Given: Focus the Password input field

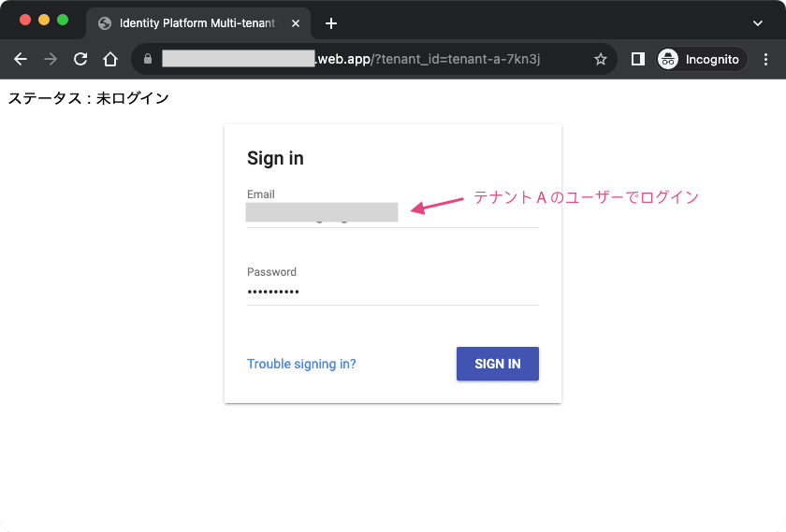Looking at the screenshot, I should (392, 291).
